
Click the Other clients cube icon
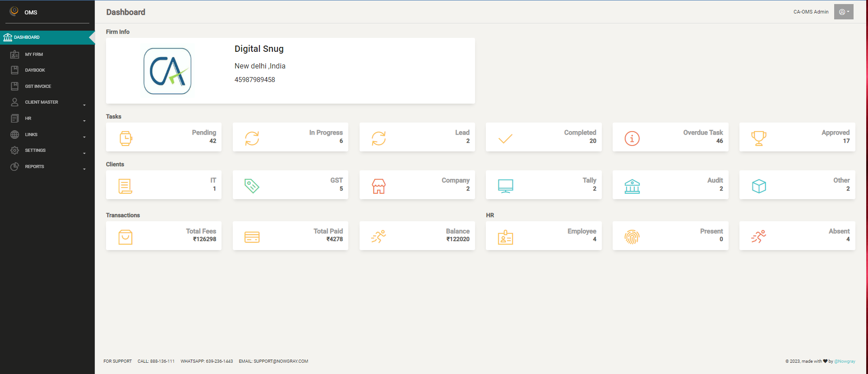click(x=759, y=186)
